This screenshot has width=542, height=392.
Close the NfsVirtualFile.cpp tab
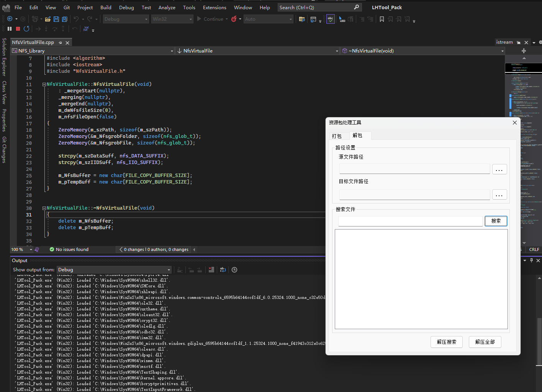point(67,43)
